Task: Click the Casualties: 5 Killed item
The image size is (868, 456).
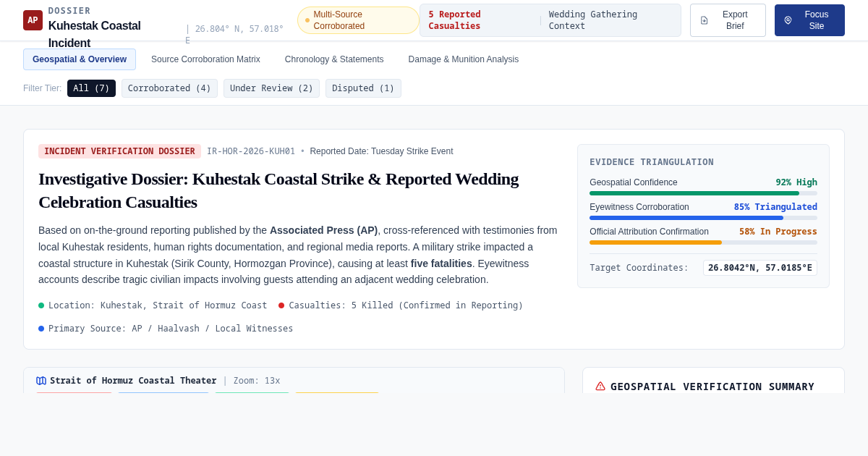Action: point(401,305)
